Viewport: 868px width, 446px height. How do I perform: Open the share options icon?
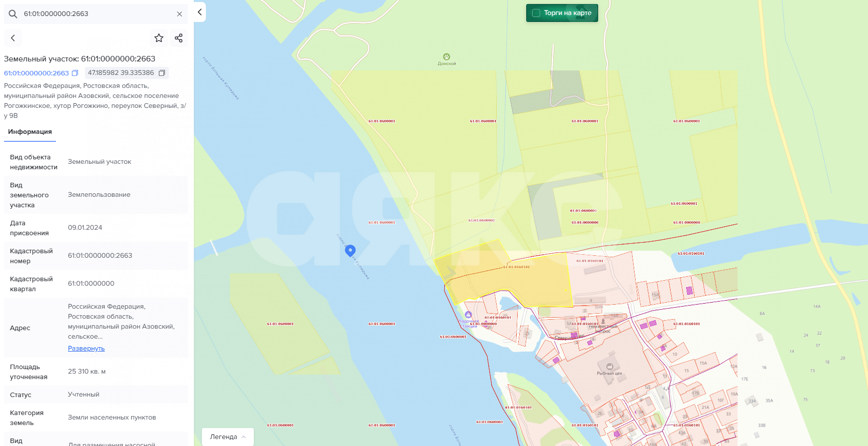click(179, 38)
